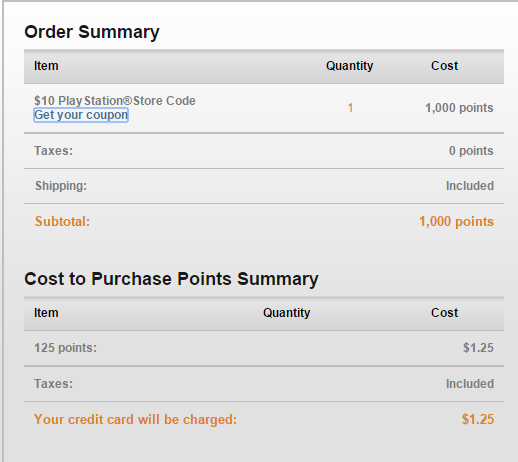Click the 0 points taxes value
Screen dimensions: 518x462
[471, 151]
